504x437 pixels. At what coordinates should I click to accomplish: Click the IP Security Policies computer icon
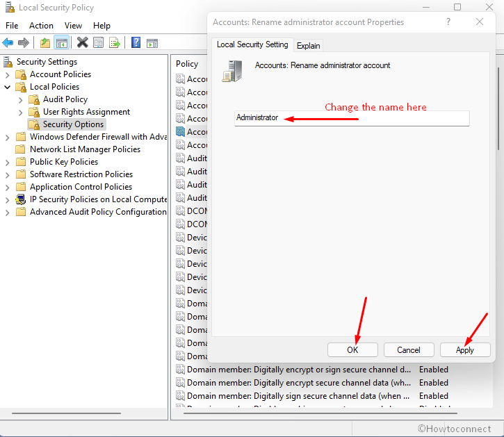coord(21,199)
